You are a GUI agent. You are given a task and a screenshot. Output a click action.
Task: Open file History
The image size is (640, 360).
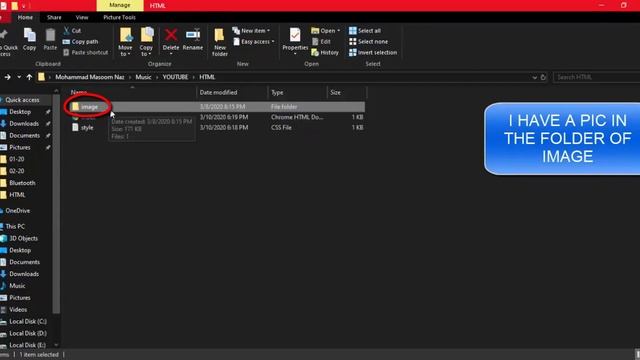[x=325, y=53]
